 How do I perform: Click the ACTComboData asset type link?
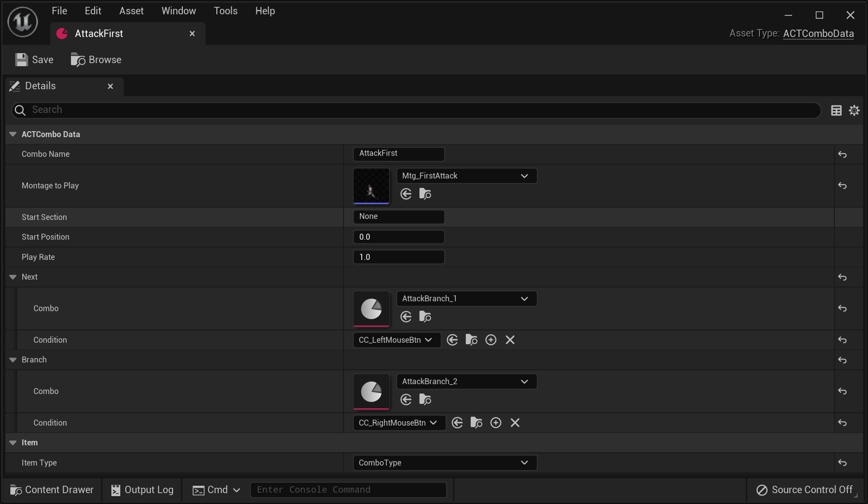point(818,34)
